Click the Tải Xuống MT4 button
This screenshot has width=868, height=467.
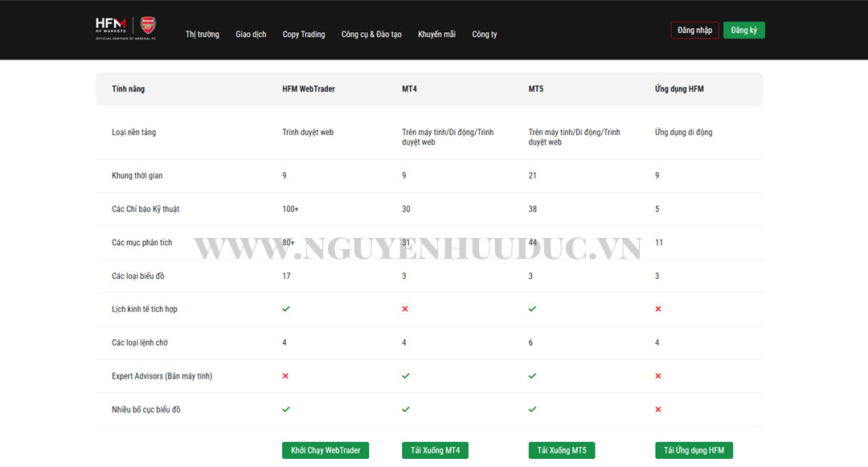435,450
